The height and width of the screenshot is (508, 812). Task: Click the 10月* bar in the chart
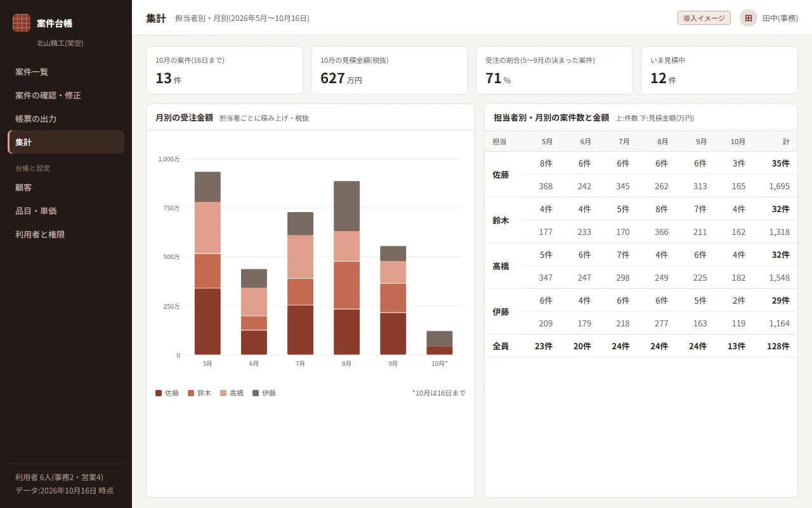click(x=440, y=343)
